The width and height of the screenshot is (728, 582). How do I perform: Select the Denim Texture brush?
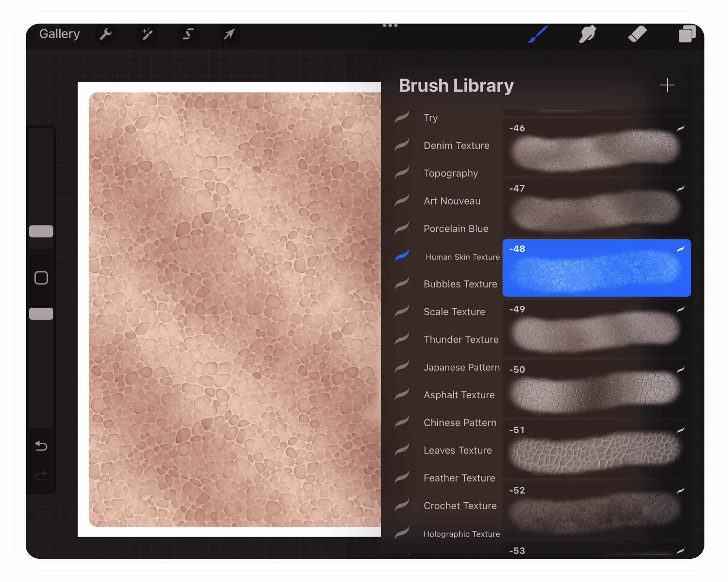point(456,145)
